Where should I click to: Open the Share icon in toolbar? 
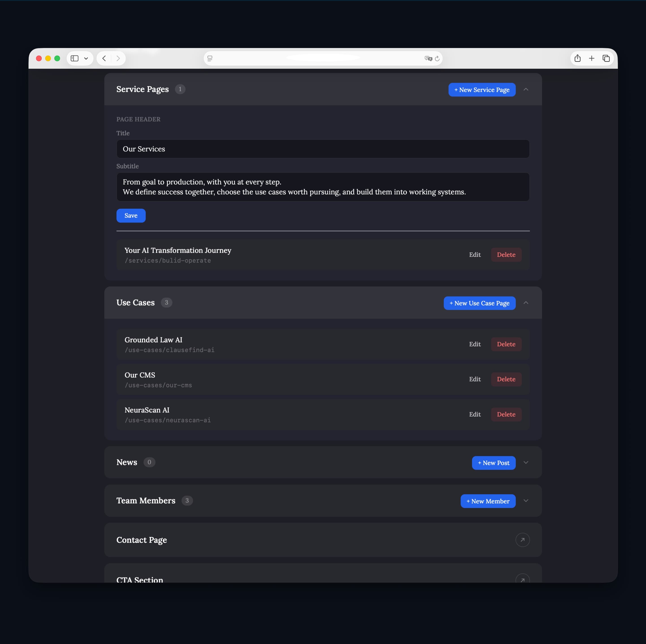tap(577, 58)
